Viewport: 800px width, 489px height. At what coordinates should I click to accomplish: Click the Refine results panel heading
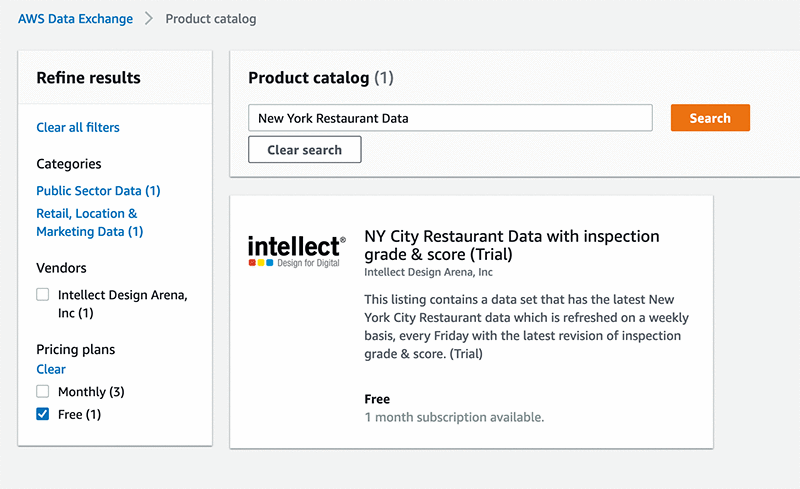88,78
